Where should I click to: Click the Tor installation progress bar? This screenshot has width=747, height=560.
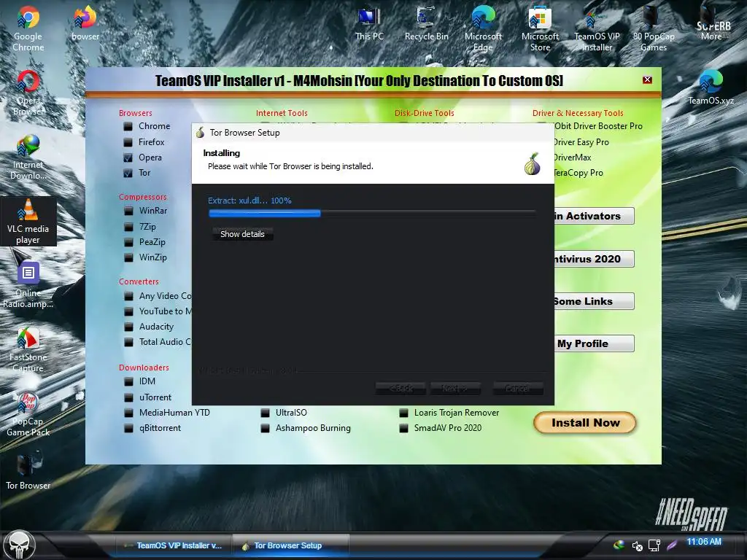coord(372,214)
